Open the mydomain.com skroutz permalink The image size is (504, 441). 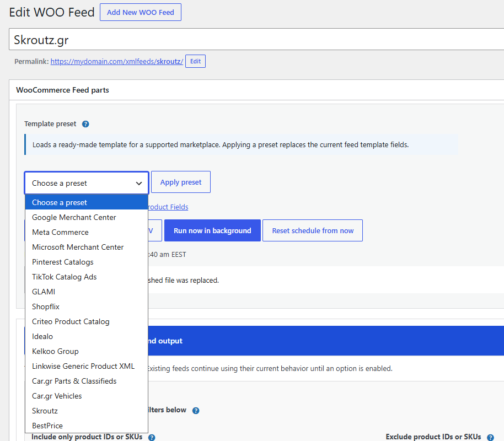tap(117, 61)
